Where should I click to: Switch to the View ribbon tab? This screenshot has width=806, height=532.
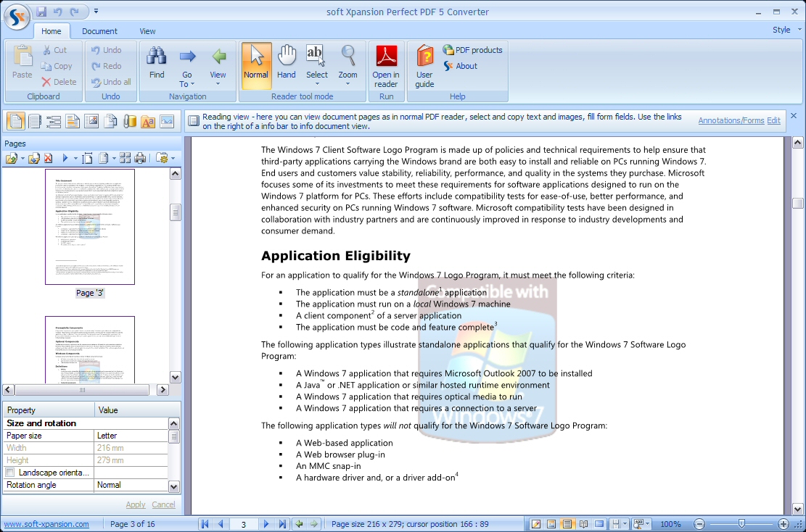coord(147,31)
